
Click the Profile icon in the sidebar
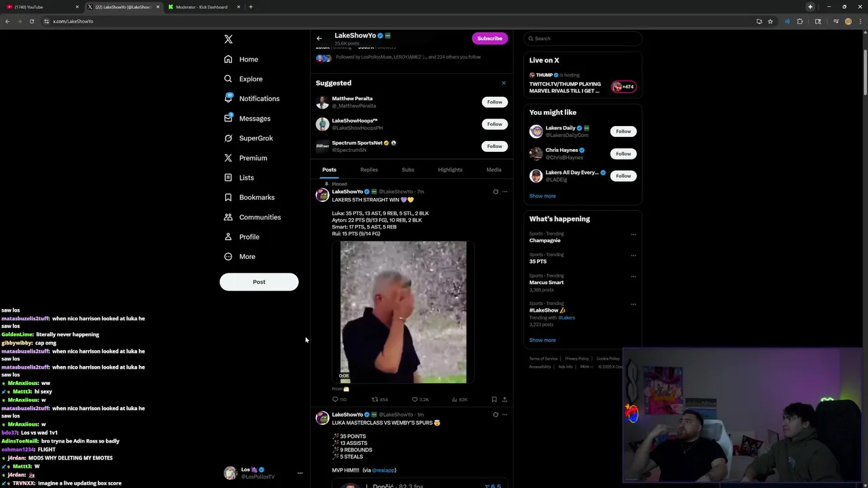[228, 237]
